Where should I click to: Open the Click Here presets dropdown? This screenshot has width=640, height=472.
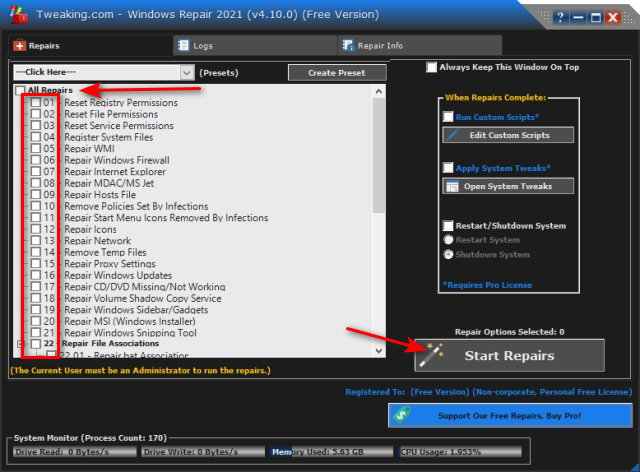point(187,72)
